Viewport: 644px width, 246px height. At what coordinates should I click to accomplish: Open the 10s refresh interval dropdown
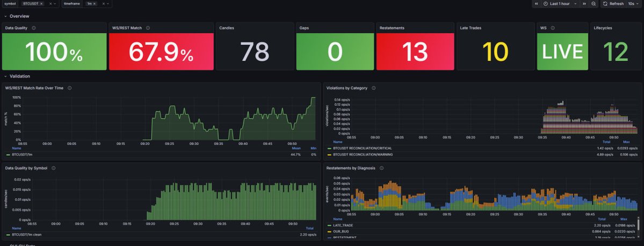pyautogui.click(x=633, y=4)
